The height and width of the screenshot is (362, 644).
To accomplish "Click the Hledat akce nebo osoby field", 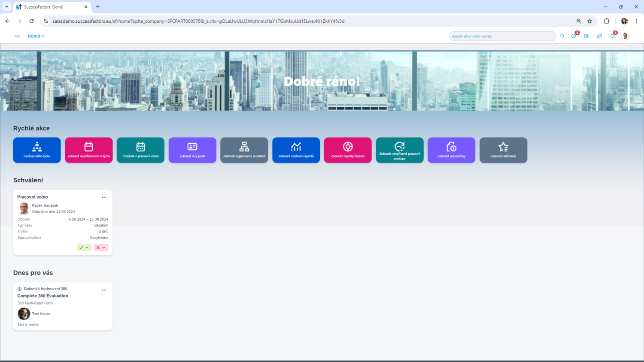I will tap(501, 36).
